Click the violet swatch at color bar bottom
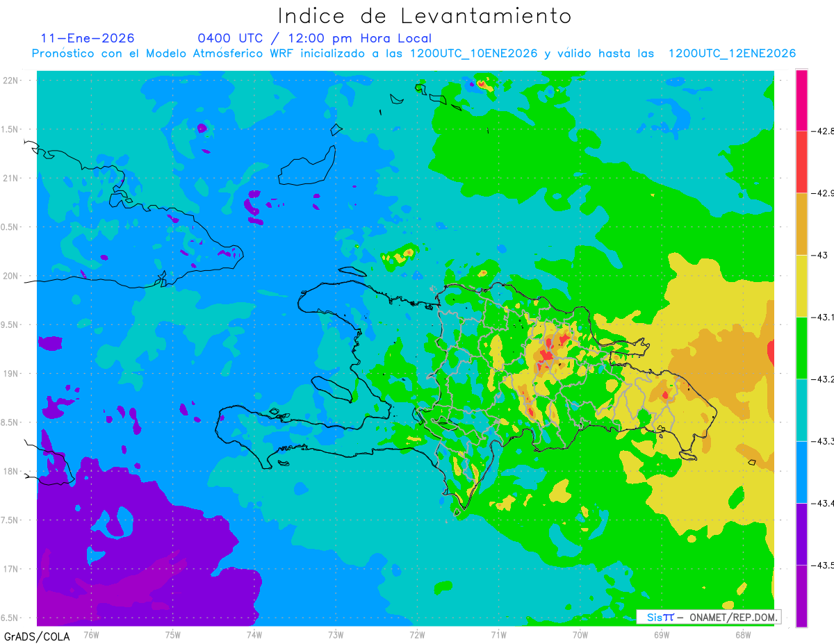 801,595
